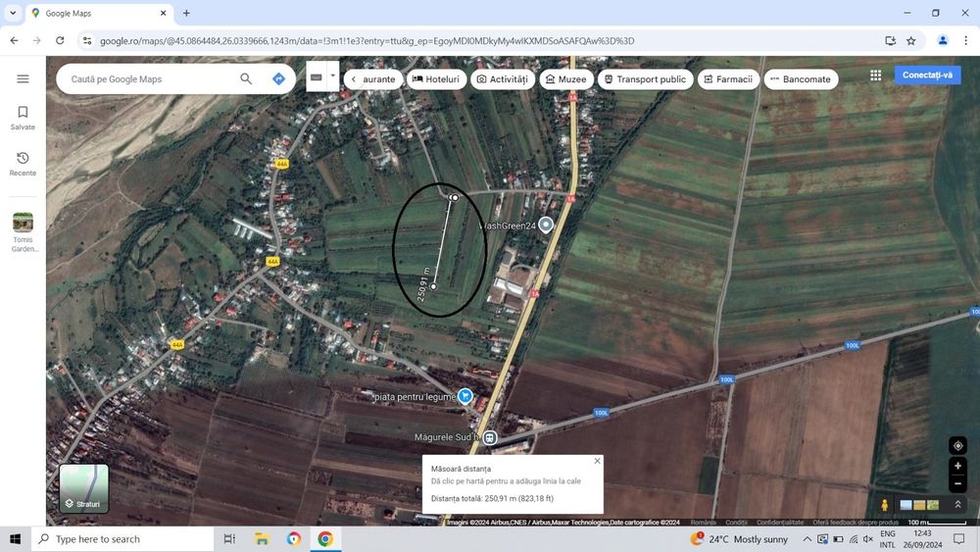Click the WashGreen24 map pin
Viewport: 980px width, 552px height.
click(x=546, y=225)
